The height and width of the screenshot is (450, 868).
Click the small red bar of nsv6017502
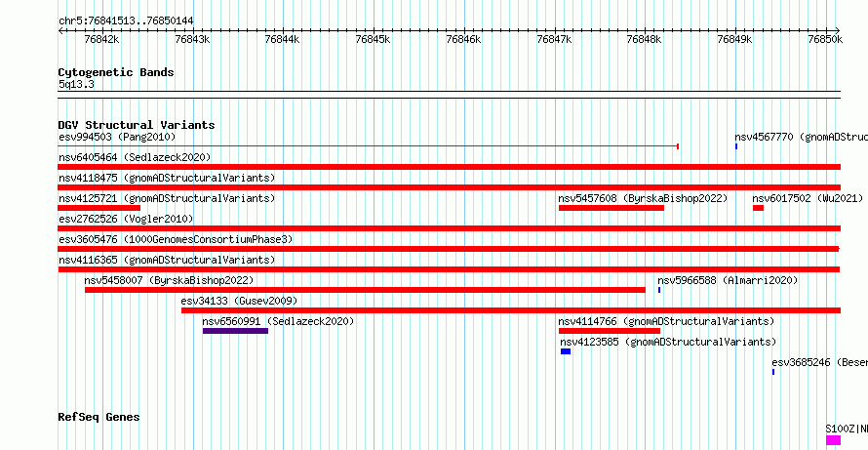758,208
